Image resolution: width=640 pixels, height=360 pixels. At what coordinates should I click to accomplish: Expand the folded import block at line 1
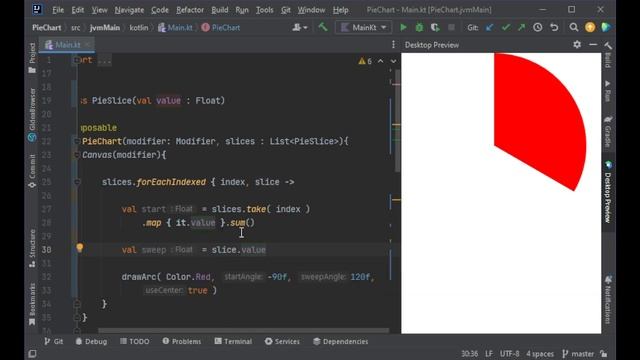click(77, 60)
